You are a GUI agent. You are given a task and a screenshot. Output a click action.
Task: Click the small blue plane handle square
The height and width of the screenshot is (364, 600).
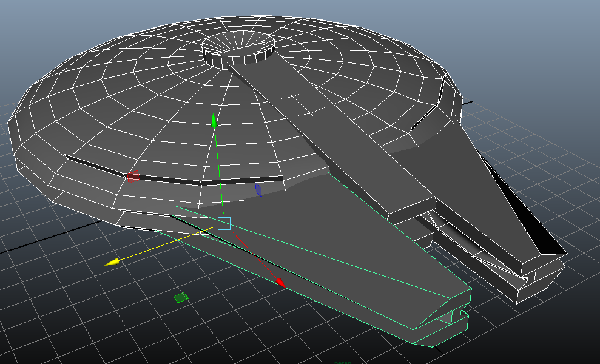(258, 190)
